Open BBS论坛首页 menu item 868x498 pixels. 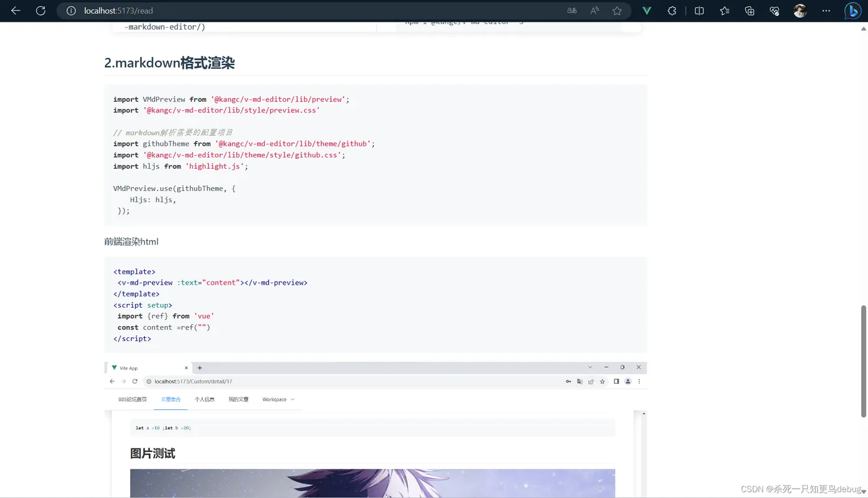pyautogui.click(x=133, y=399)
